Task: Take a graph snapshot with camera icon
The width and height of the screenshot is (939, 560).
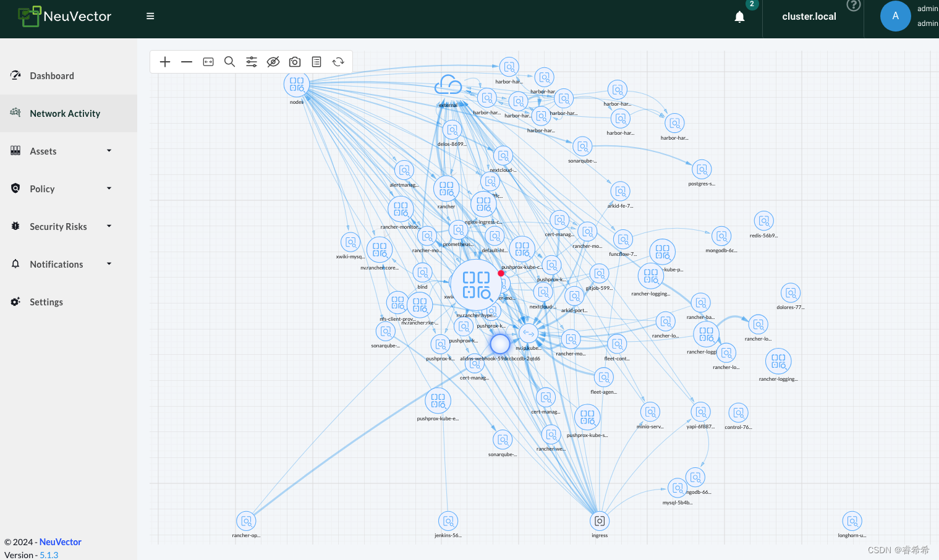Action: (x=295, y=62)
